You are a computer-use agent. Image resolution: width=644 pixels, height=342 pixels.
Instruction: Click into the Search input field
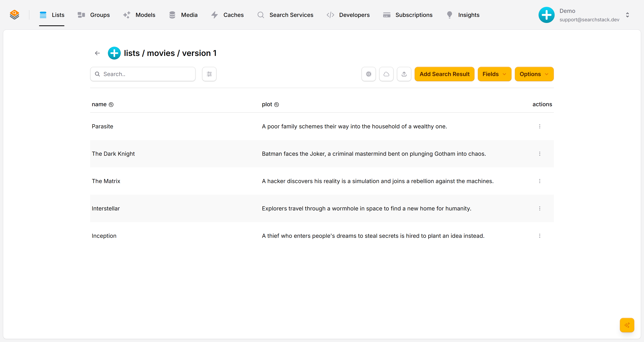tap(143, 74)
